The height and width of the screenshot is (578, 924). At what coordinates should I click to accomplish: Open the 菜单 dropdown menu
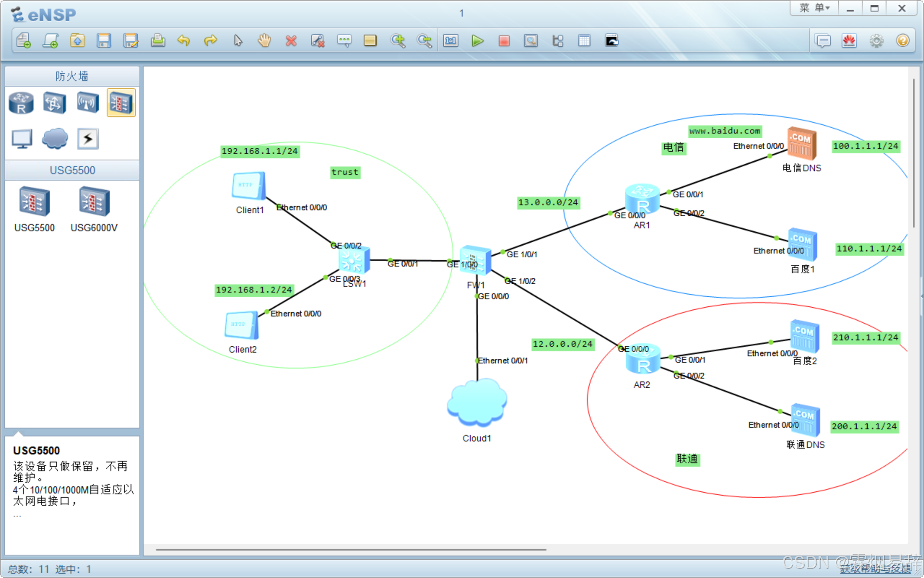point(814,8)
